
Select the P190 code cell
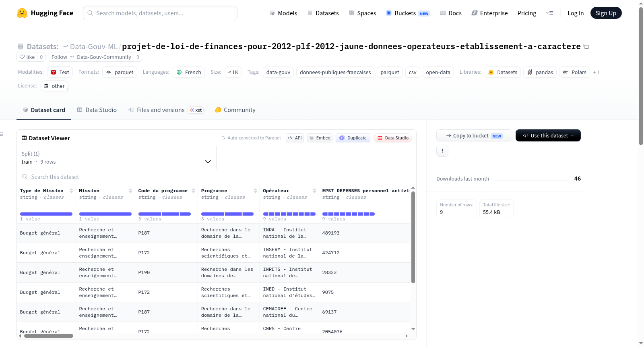point(166,272)
